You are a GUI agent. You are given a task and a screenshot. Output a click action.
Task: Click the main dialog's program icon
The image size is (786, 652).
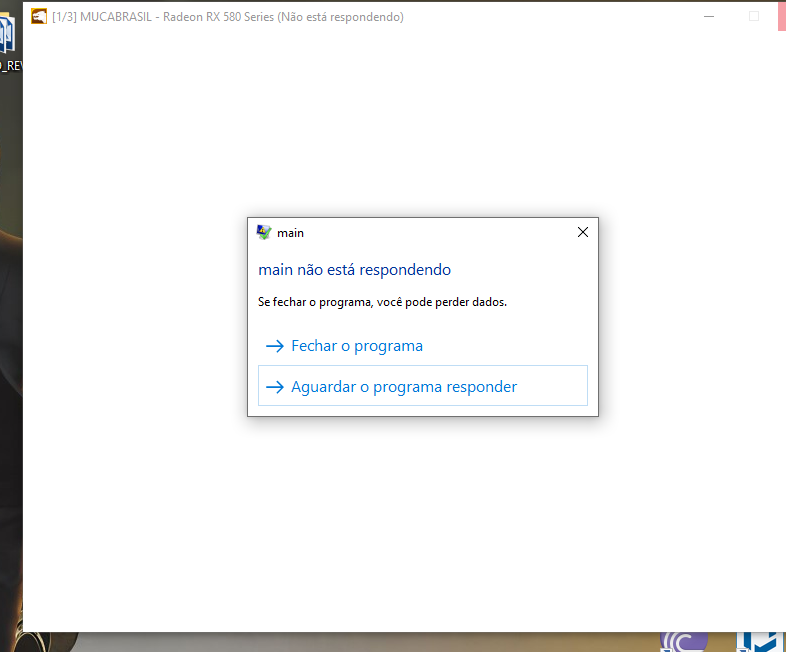(264, 232)
